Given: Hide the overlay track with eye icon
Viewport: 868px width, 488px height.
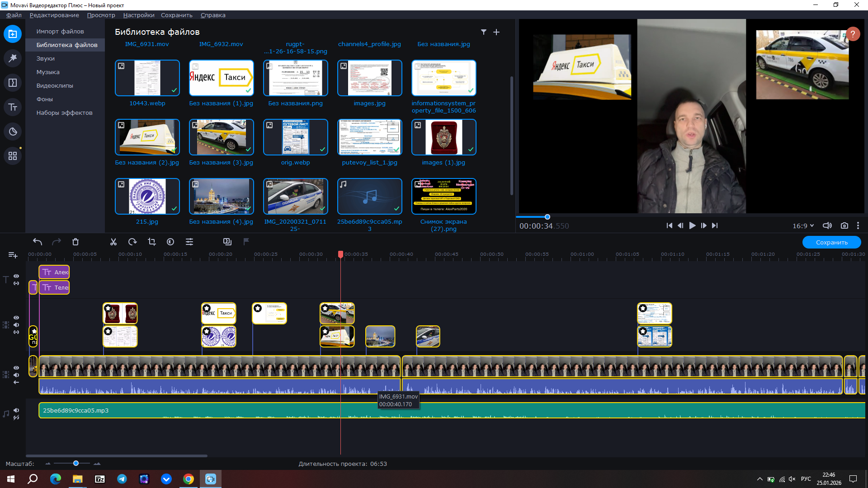Looking at the screenshot, I should click(16, 318).
